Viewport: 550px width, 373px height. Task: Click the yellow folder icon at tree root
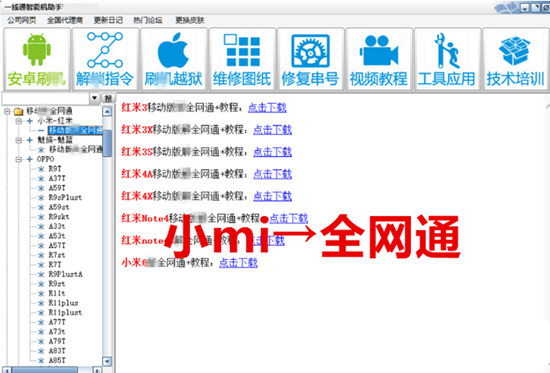(19, 112)
